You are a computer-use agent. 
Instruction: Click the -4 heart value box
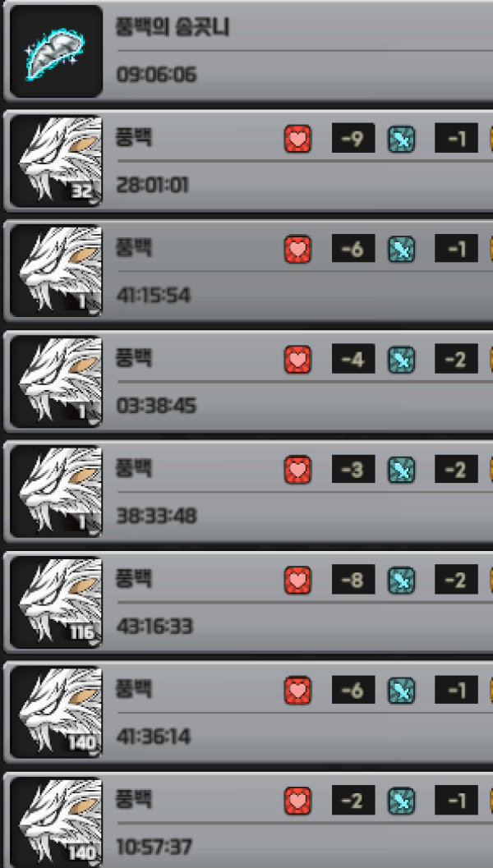tap(353, 359)
